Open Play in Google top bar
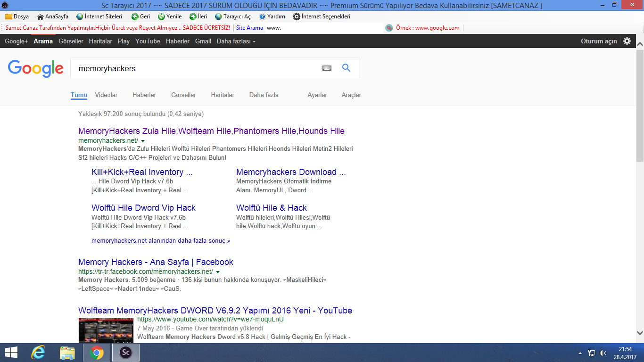 (124, 41)
